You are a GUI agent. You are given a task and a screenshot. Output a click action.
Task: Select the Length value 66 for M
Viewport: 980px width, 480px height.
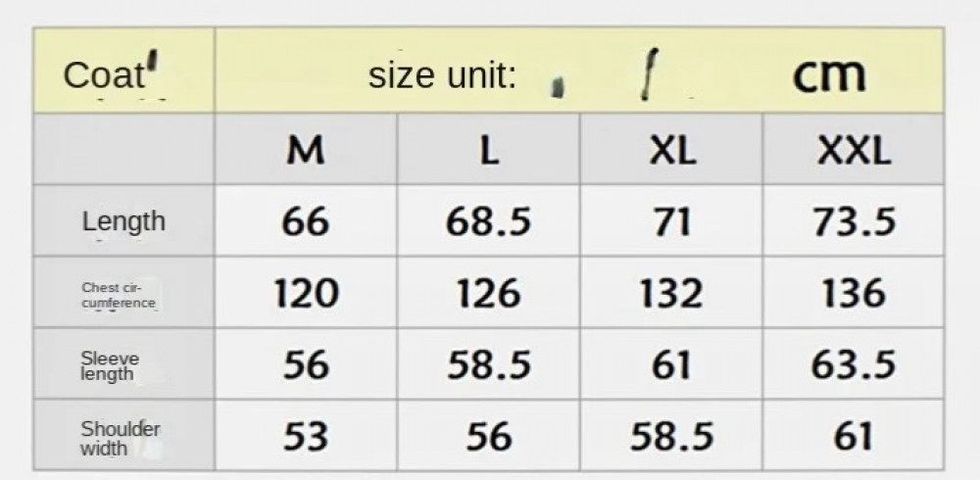[x=306, y=222]
